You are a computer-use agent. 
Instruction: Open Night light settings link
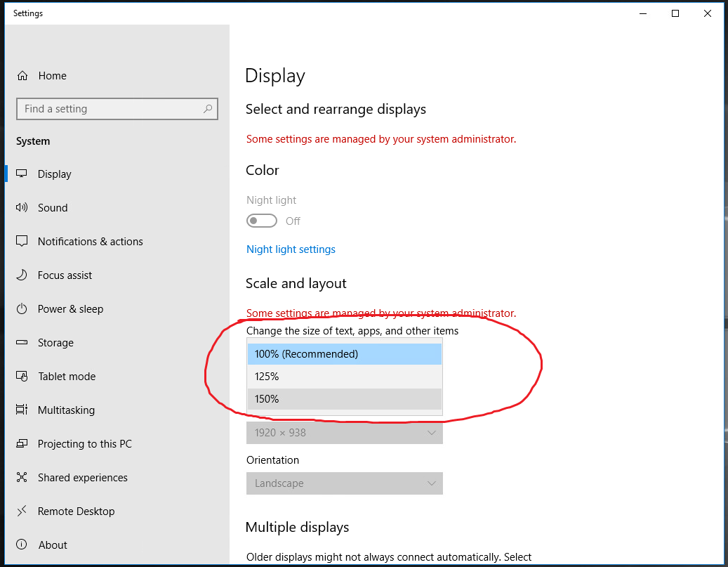coord(291,249)
